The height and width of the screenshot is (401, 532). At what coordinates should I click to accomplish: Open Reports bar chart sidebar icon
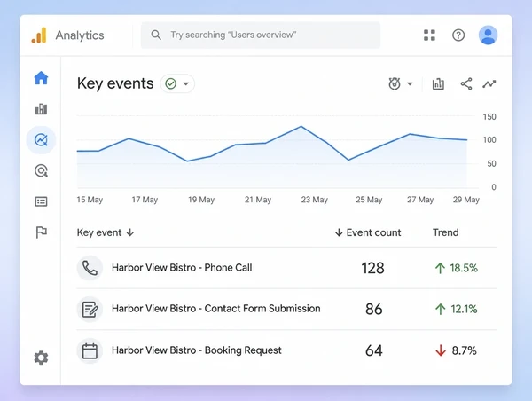click(41, 109)
